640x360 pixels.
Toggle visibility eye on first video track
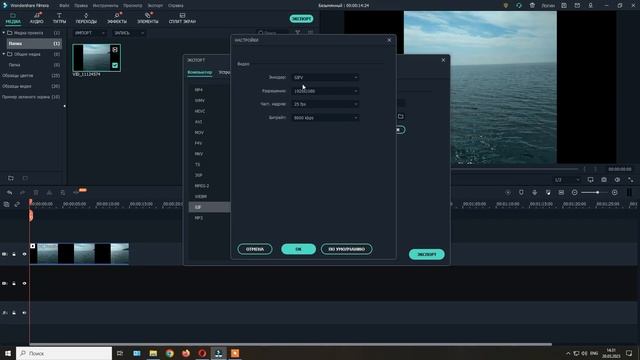[x=24, y=254]
